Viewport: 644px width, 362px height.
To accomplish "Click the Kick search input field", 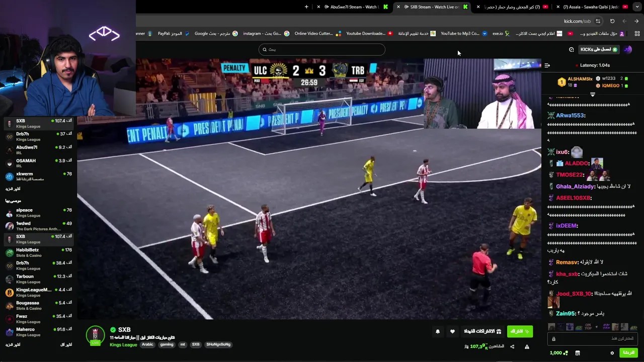I will click(322, 49).
